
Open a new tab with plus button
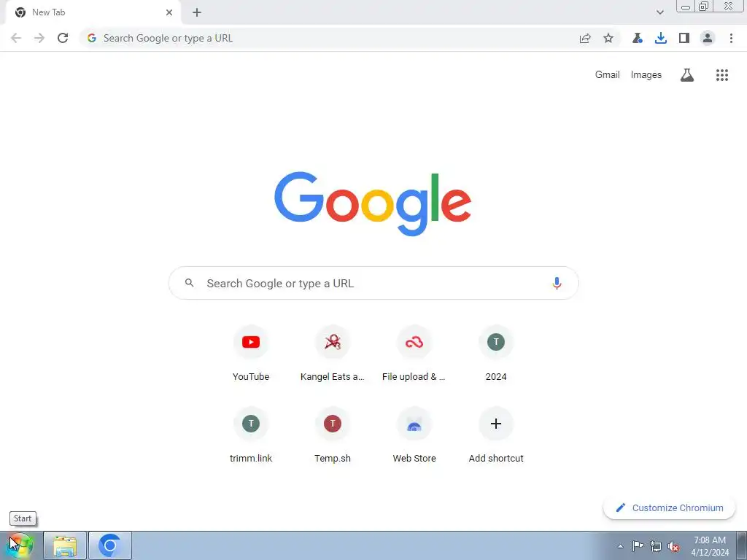pos(197,12)
